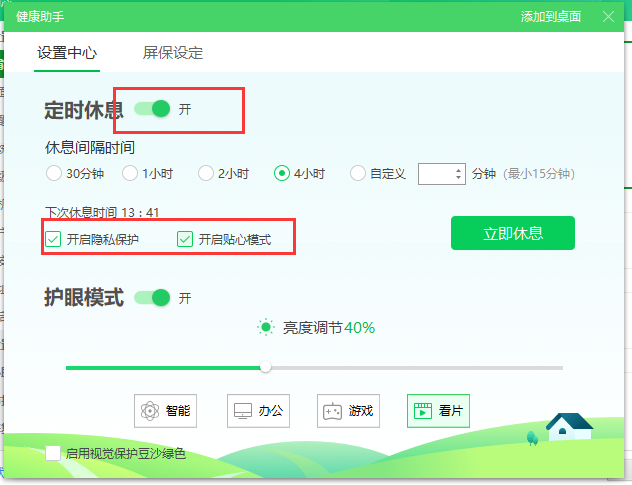Image resolution: width=632 pixels, height=485 pixels.
Task: Select the 2小时 interval option
Action: (x=206, y=173)
